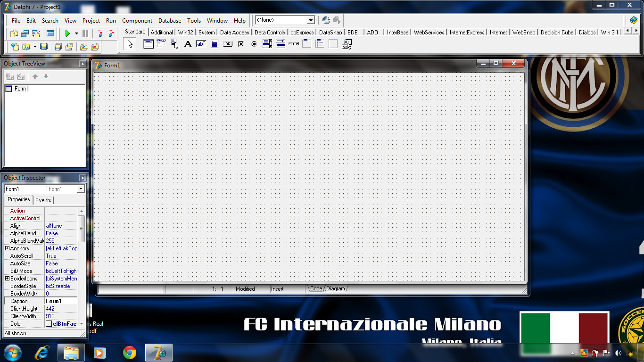The width and height of the screenshot is (644, 362).
Task: Pick the Label component
Action: pos(188,44)
